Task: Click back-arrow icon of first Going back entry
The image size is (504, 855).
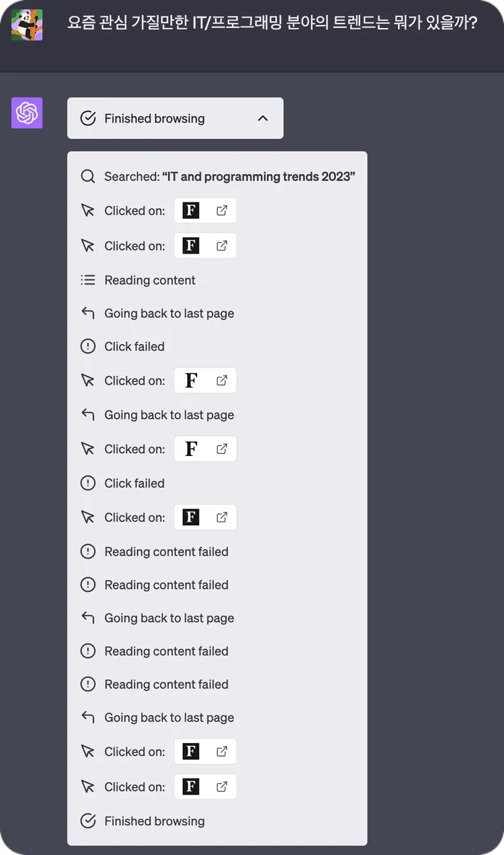Action: pyautogui.click(x=88, y=313)
